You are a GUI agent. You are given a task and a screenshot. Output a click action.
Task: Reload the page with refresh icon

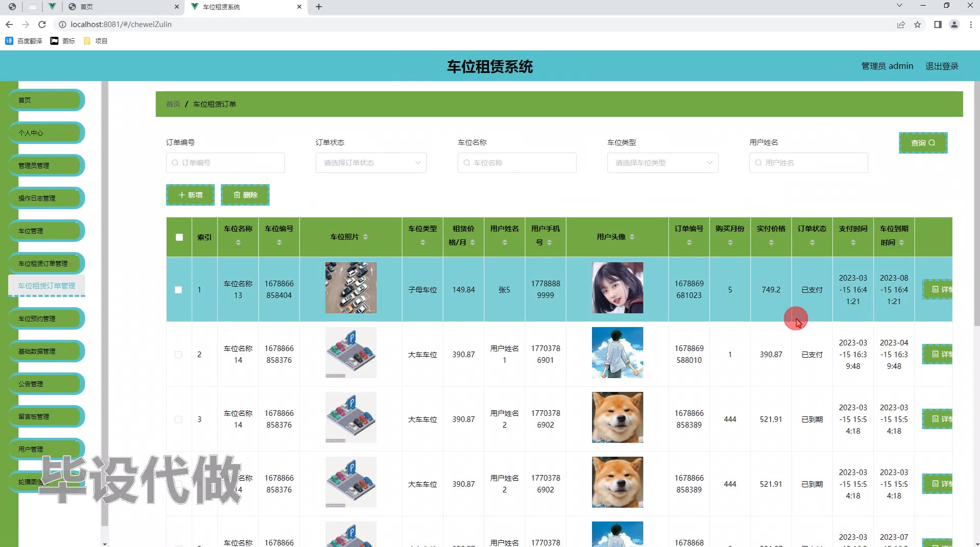coord(42,24)
